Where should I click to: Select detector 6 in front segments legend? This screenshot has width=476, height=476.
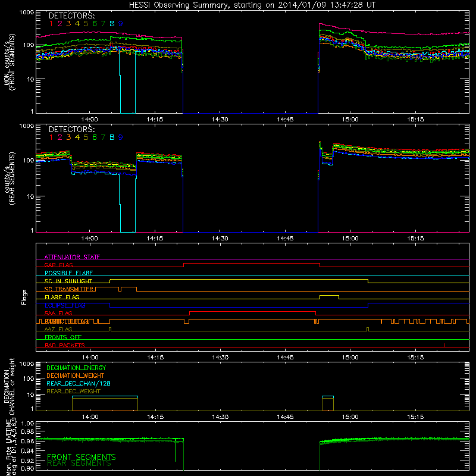coord(95,24)
